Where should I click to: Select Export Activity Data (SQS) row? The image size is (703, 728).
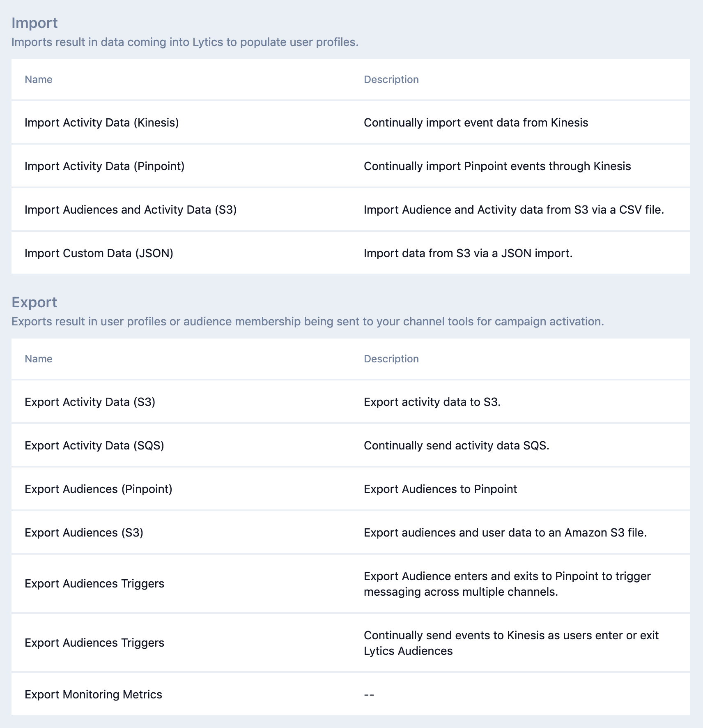pyautogui.click(x=94, y=445)
